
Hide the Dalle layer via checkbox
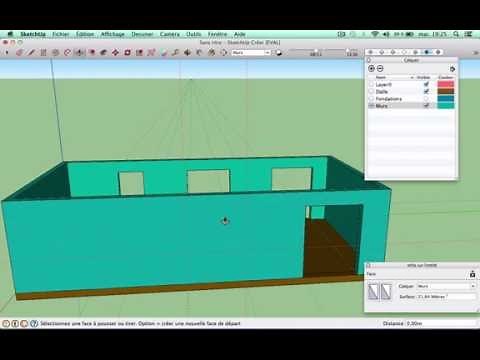tap(426, 91)
